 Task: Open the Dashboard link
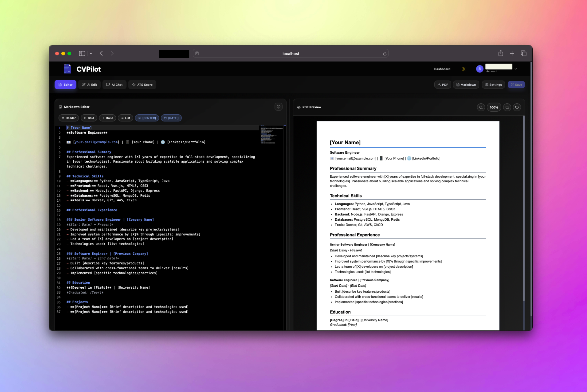pos(442,69)
